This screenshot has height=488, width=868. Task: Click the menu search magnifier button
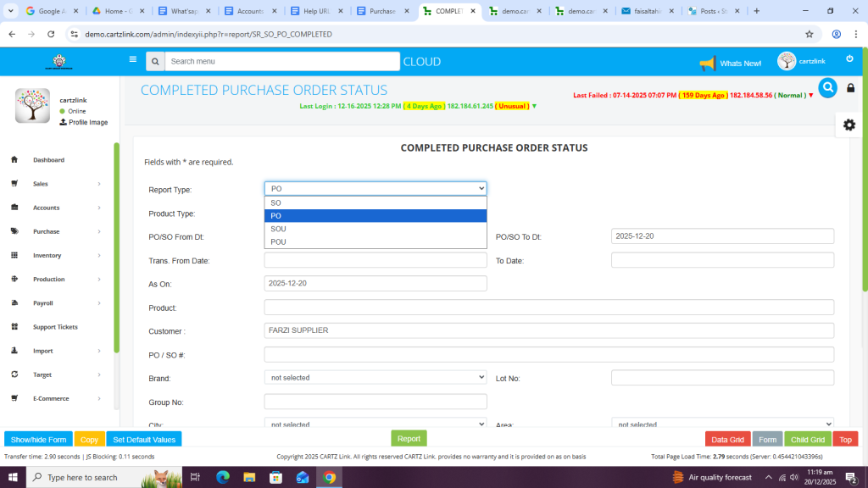pos(154,62)
